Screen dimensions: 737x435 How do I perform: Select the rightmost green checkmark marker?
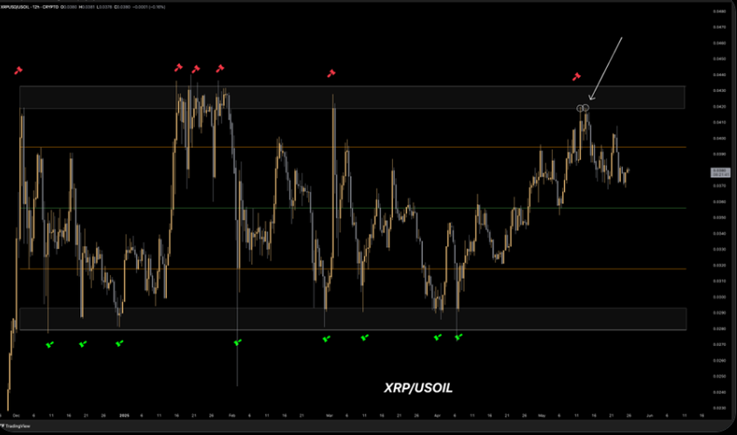pos(459,337)
